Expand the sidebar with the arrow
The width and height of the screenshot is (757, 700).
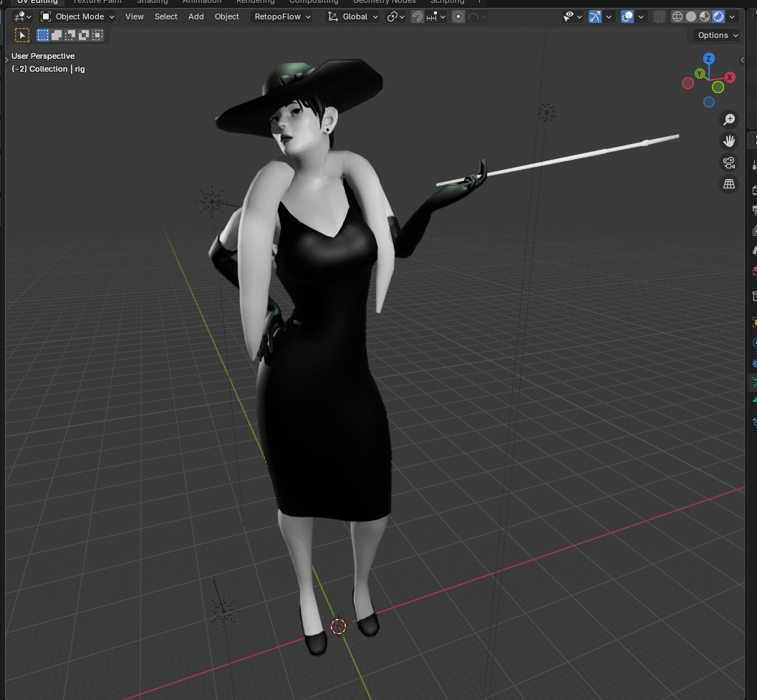pyautogui.click(x=742, y=60)
